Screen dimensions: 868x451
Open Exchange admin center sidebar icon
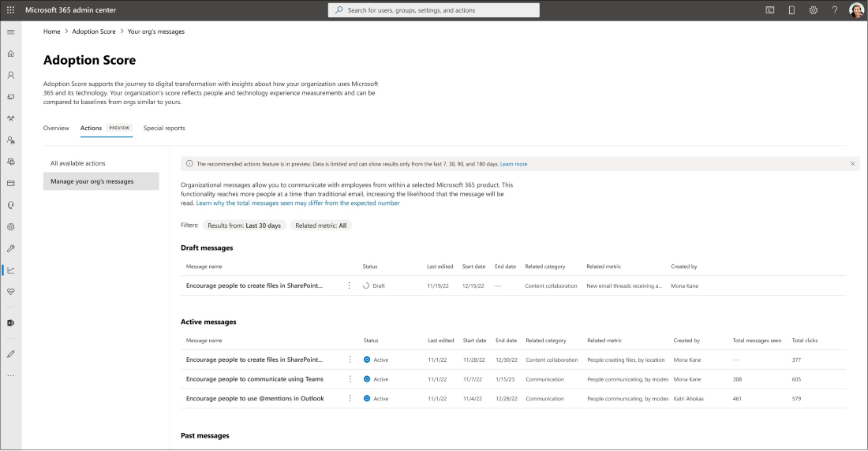[10, 323]
